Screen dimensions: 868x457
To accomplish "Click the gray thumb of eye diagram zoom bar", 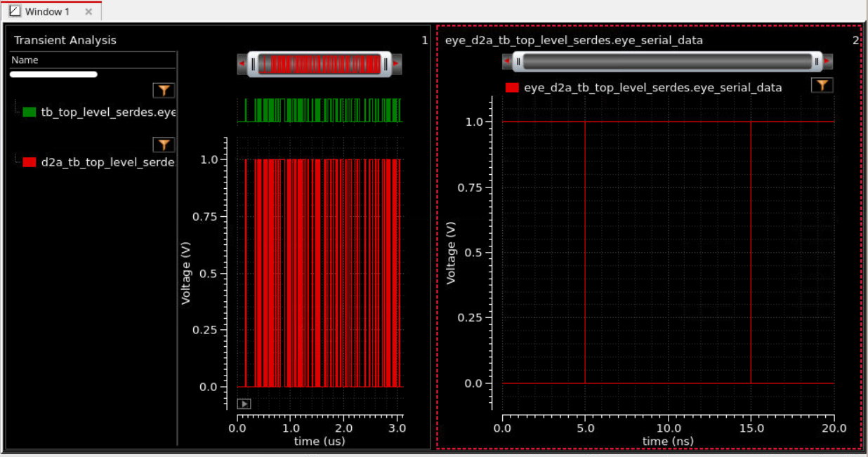I will tap(667, 62).
